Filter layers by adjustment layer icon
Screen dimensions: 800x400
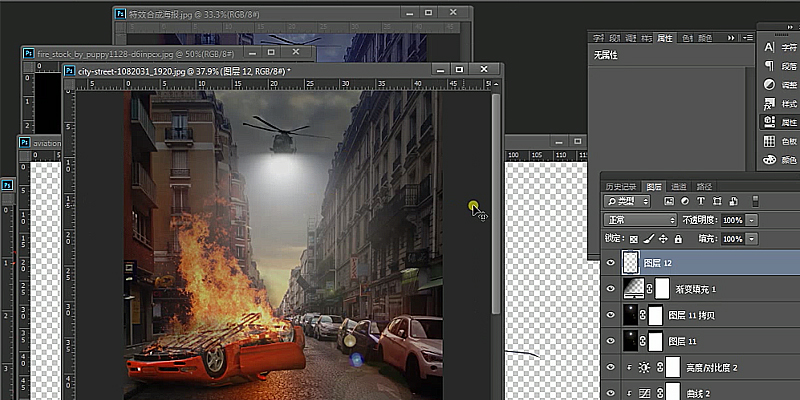pos(685,201)
